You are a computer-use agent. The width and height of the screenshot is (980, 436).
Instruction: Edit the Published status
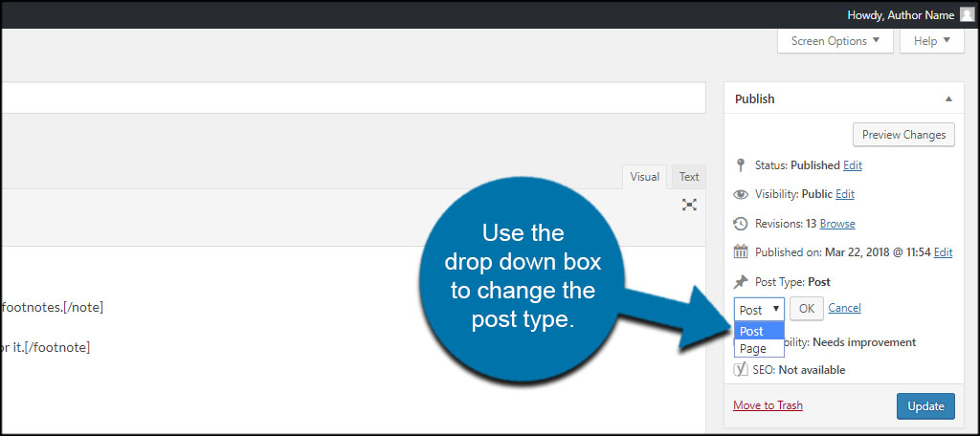(x=853, y=165)
